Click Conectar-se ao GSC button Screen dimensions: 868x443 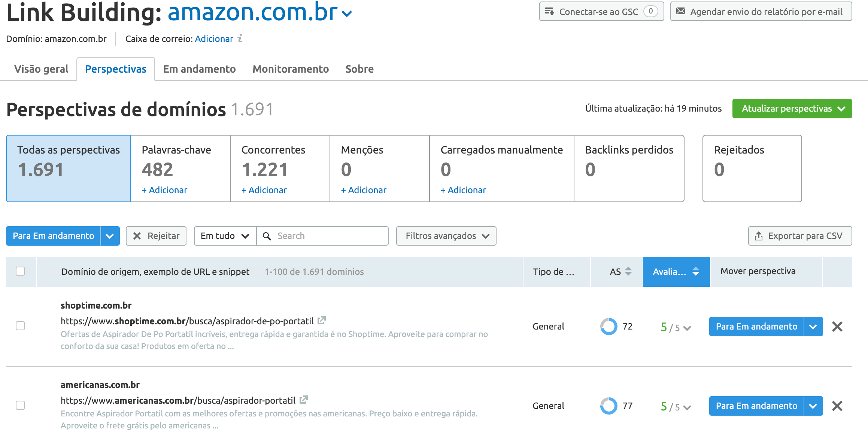click(602, 12)
